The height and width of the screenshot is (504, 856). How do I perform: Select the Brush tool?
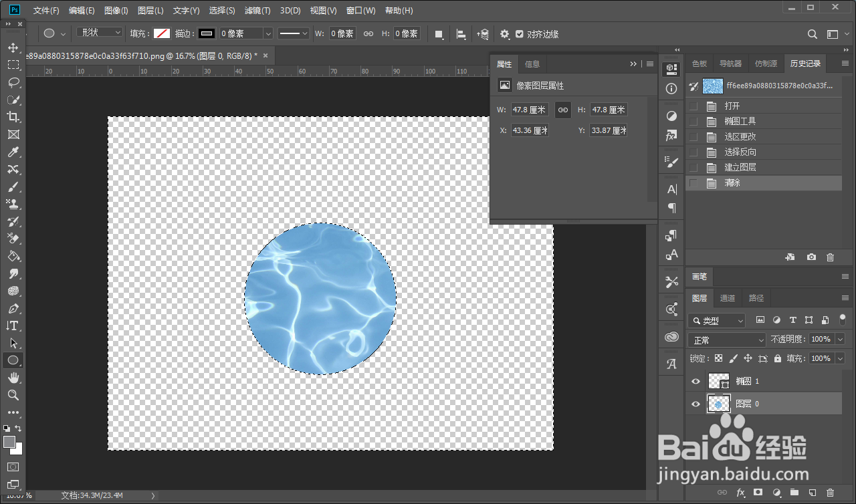coord(13,186)
